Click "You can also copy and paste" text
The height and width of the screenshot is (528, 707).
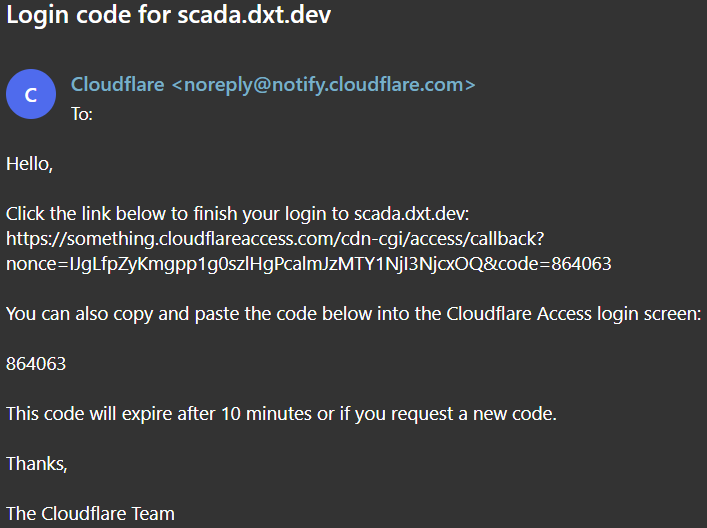point(110,314)
